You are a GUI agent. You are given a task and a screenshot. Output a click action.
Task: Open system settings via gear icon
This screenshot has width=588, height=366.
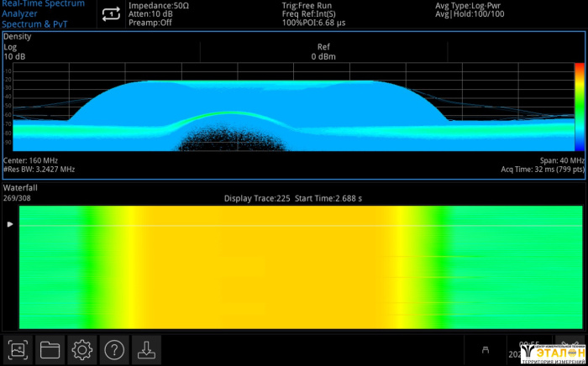click(82, 349)
